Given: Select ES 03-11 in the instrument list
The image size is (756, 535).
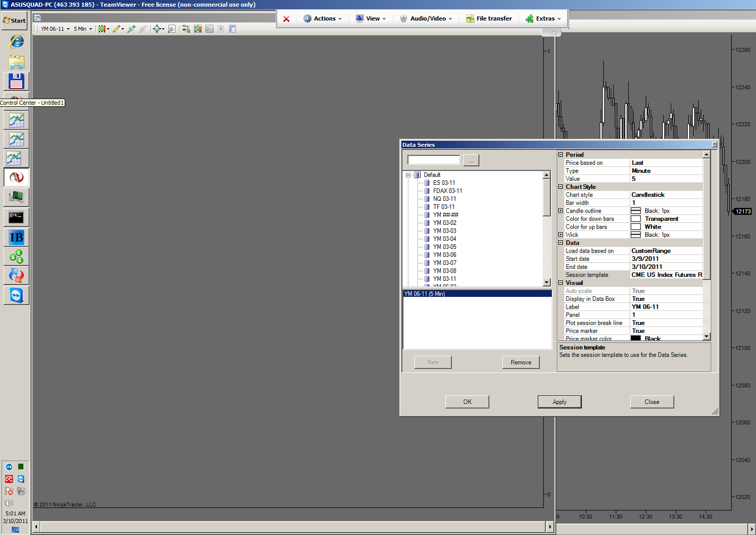Looking at the screenshot, I should click(444, 183).
